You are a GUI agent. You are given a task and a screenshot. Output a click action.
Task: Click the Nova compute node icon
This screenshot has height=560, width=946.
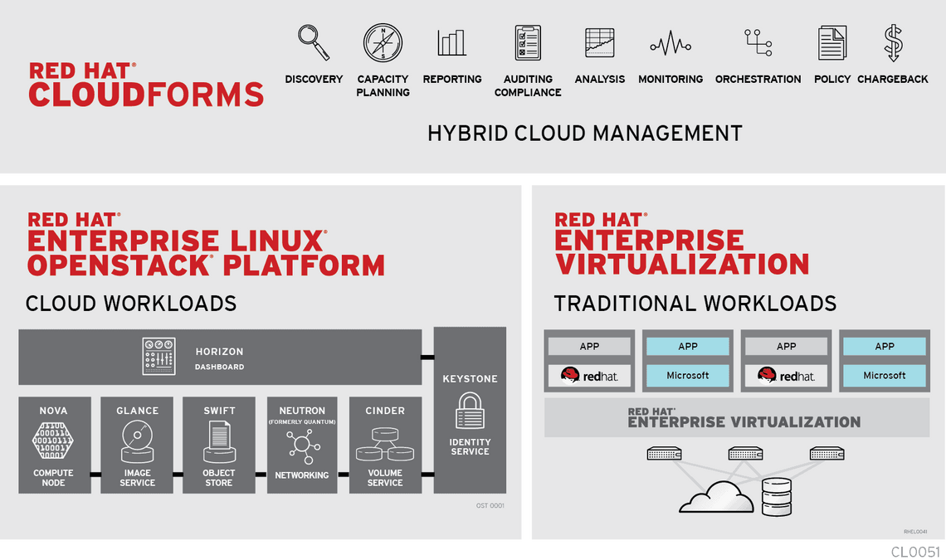pyautogui.click(x=54, y=442)
